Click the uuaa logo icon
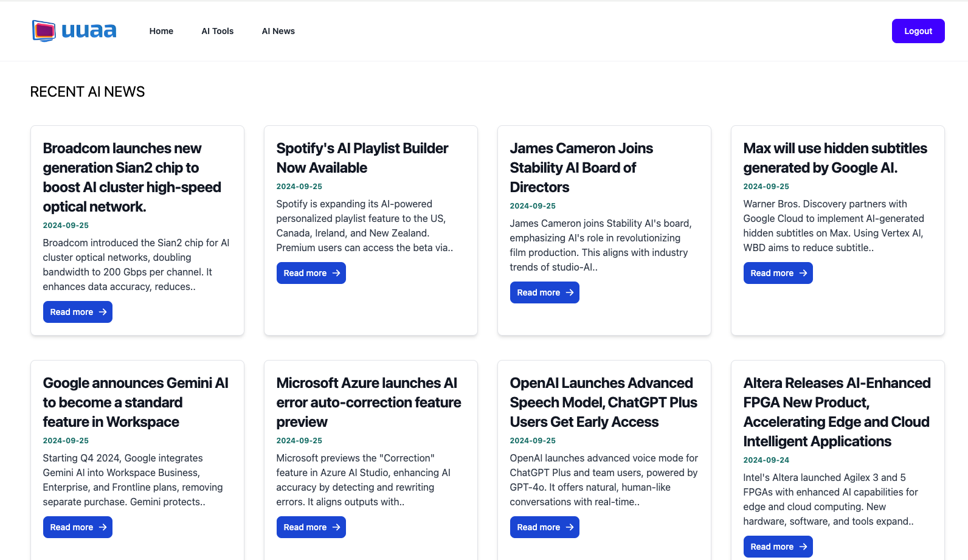The height and width of the screenshot is (560, 968). coord(44,31)
